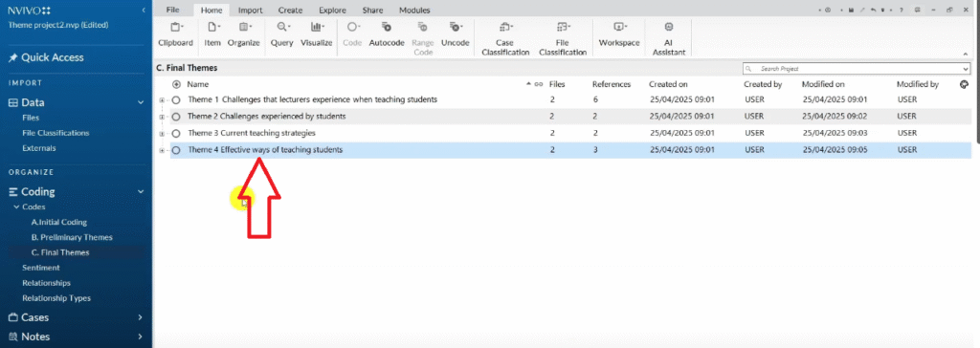Open File Classification in the ribbon
The width and height of the screenshot is (980, 348).
click(x=563, y=39)
